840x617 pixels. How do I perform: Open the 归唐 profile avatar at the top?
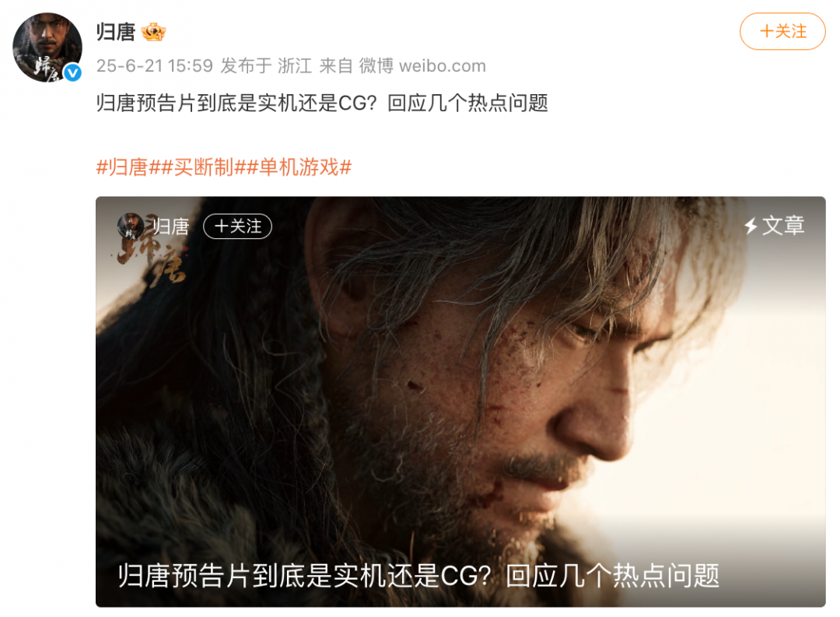pyautogui.click(x=47, y=47)
